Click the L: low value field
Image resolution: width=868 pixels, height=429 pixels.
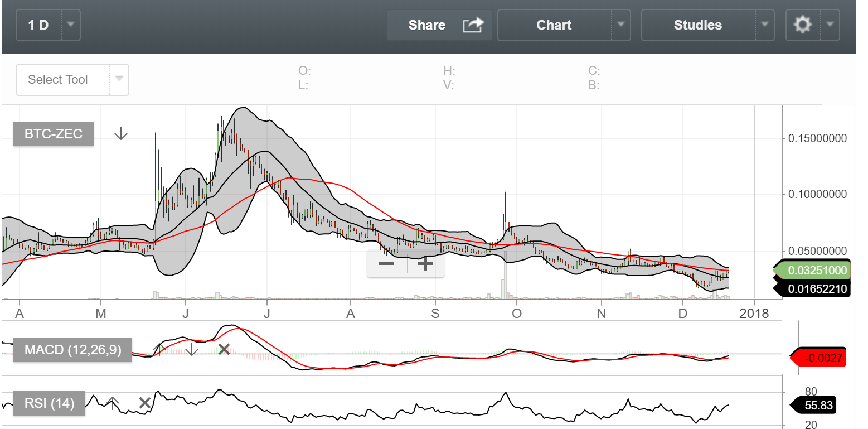coord(303,85)
